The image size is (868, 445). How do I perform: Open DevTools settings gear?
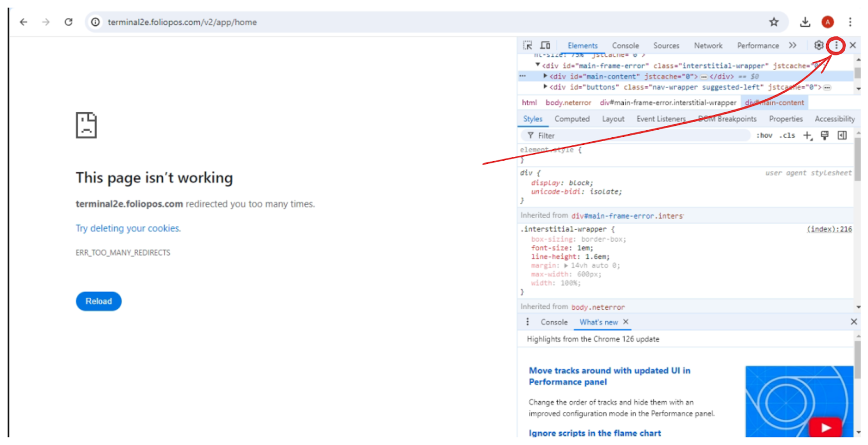[x=819, y=46]
